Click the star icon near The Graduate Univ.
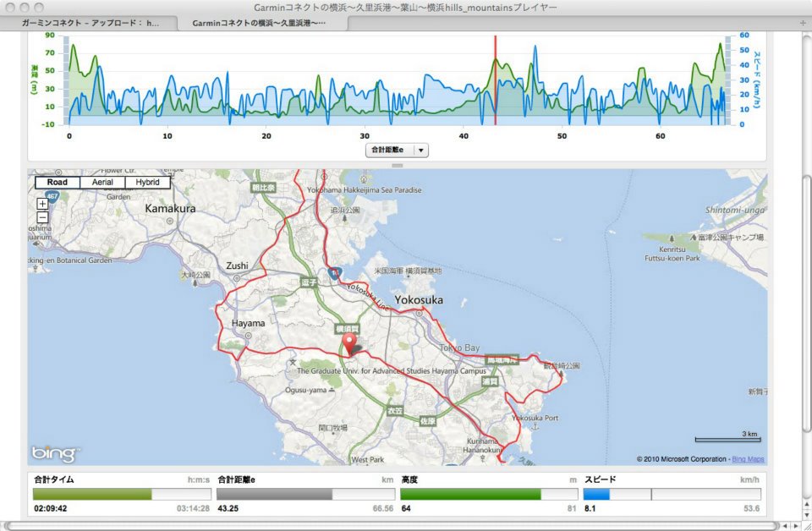This screenshot has height=531, width=812. pyautogui.click(x=293, y=362)
